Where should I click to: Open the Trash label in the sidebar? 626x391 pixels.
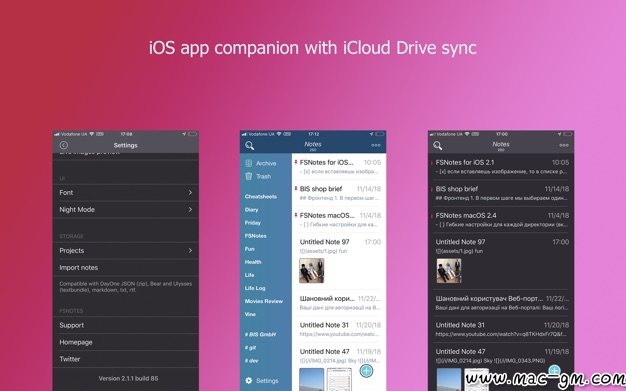263,176
